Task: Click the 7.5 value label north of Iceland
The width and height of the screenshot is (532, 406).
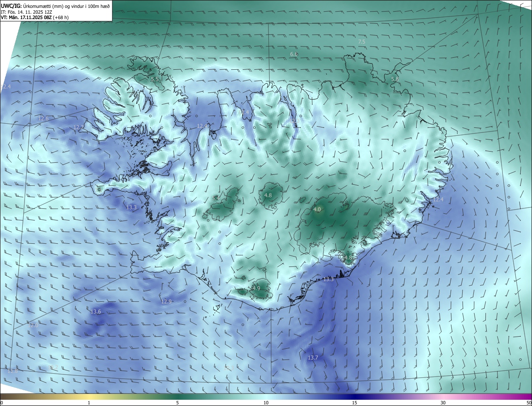Action: pos(362,42)
